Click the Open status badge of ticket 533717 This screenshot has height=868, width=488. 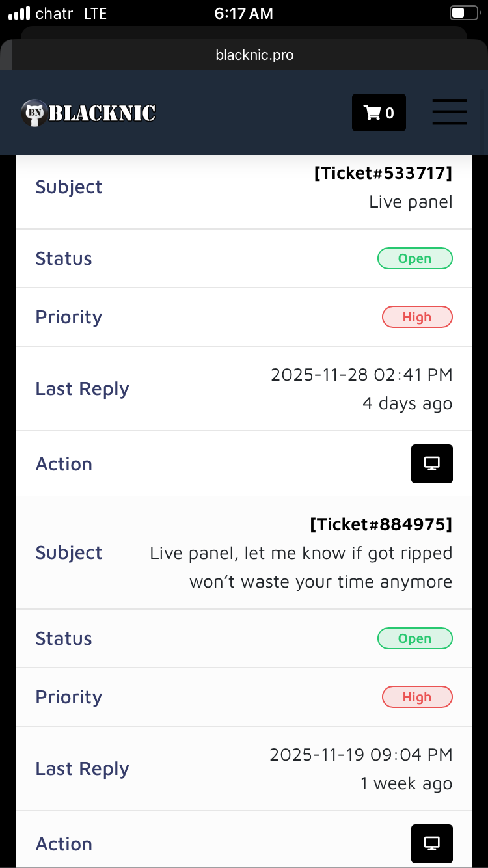point(414,258)
